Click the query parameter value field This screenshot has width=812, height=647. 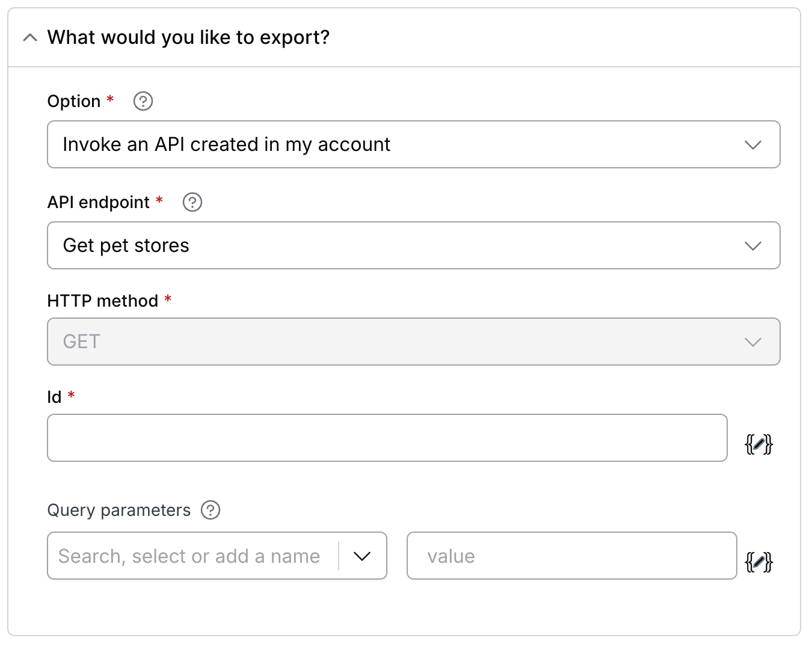click(x=572, y=556)
